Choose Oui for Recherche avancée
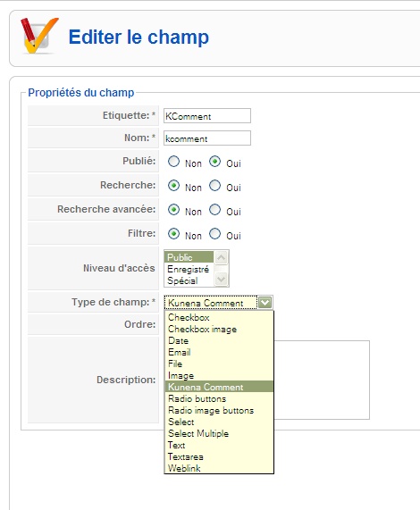The image size is (420, 510). 214,210
